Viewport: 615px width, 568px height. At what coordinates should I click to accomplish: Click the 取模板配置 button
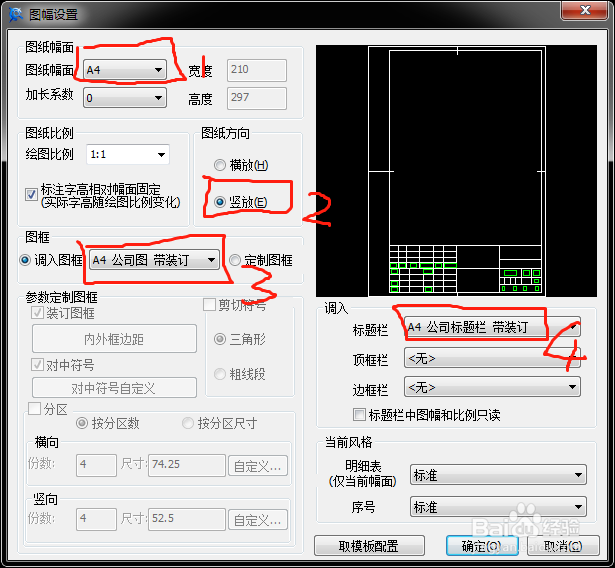pyautogui.click(x=369, y=546)
